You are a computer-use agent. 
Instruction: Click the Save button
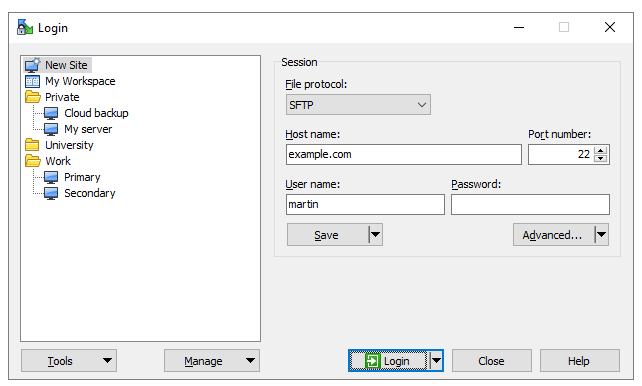(x=328, y=235)
